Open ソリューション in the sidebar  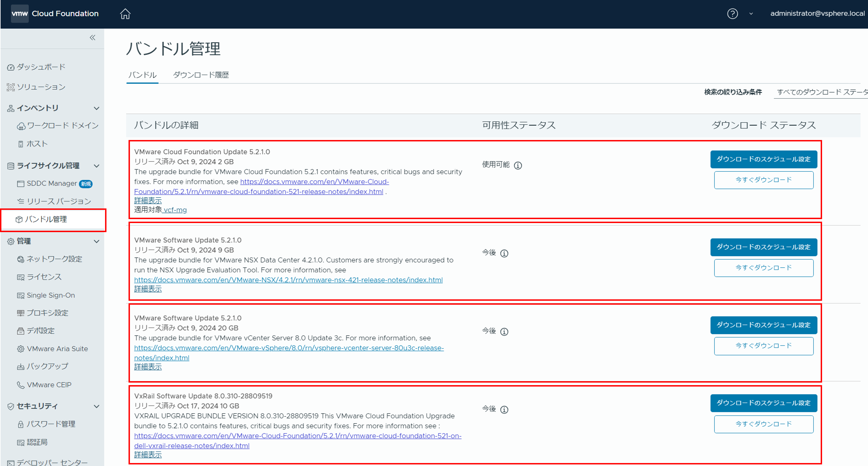[x=41, y=87]
